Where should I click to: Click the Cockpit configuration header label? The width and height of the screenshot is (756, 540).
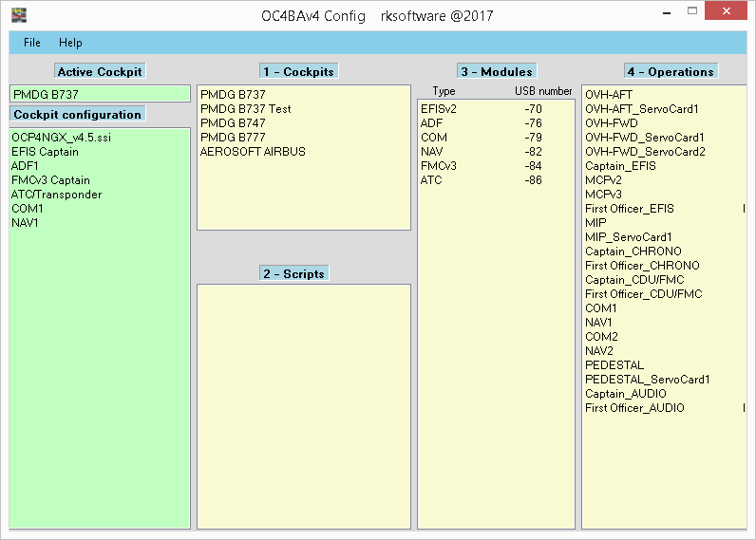pyautogui.click(x=77, y=114)
